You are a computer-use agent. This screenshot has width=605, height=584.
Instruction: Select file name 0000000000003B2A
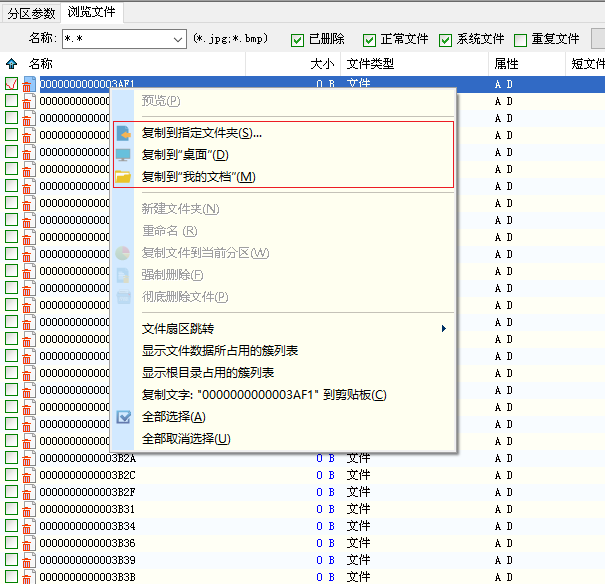coord(88,458)
